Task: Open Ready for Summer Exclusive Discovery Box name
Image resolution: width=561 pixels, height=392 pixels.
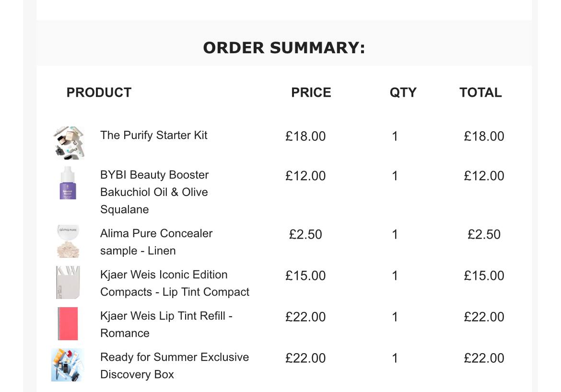Action: pos(174,366)
